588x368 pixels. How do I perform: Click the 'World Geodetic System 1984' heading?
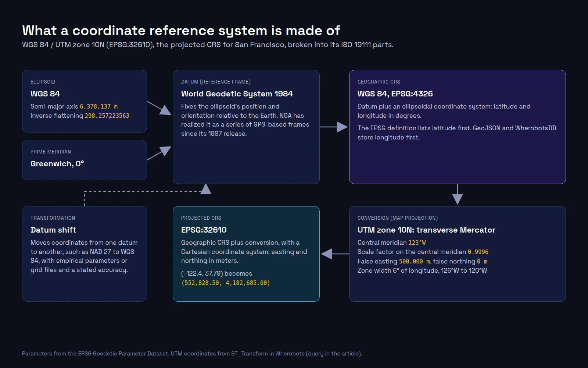point(237,94)
